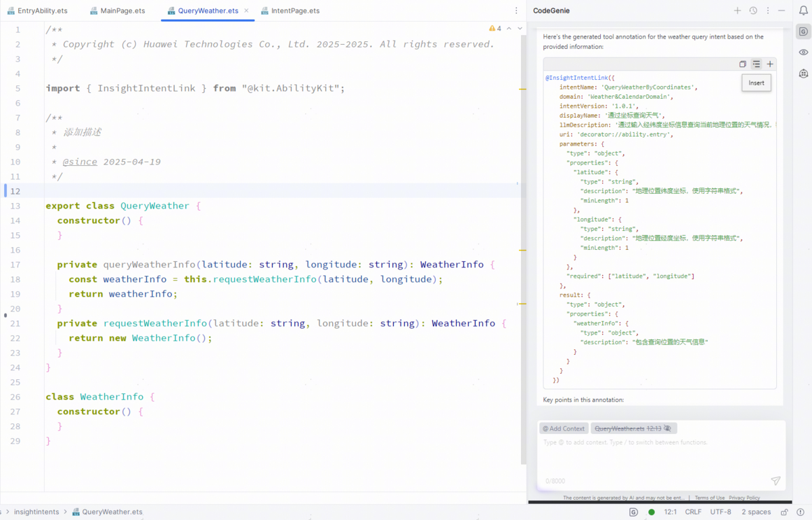Start a new CodeGenie chat
Viewport: 812px width, 520px height.
(738, 11)
